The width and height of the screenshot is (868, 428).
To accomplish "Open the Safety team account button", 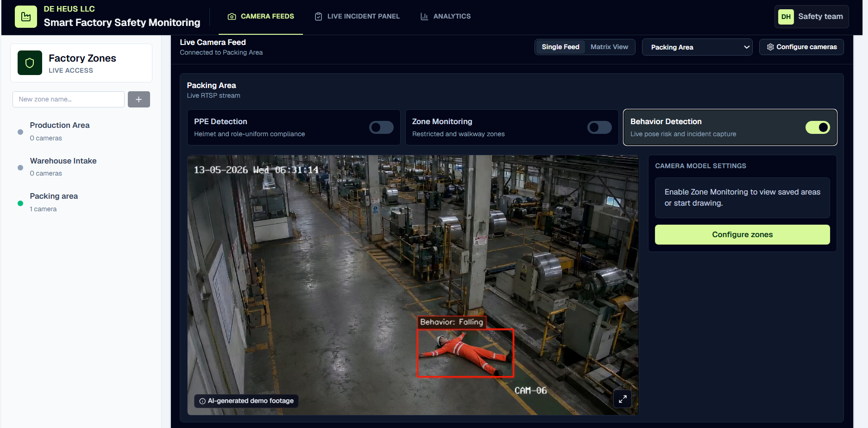I will point(811,17).
